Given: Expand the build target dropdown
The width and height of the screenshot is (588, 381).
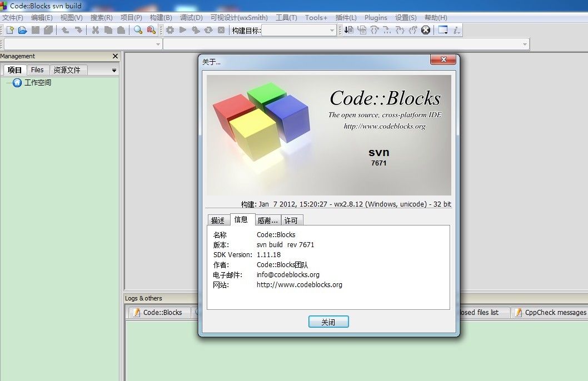Looking at the screenshot, I should [x=332, y=31].
